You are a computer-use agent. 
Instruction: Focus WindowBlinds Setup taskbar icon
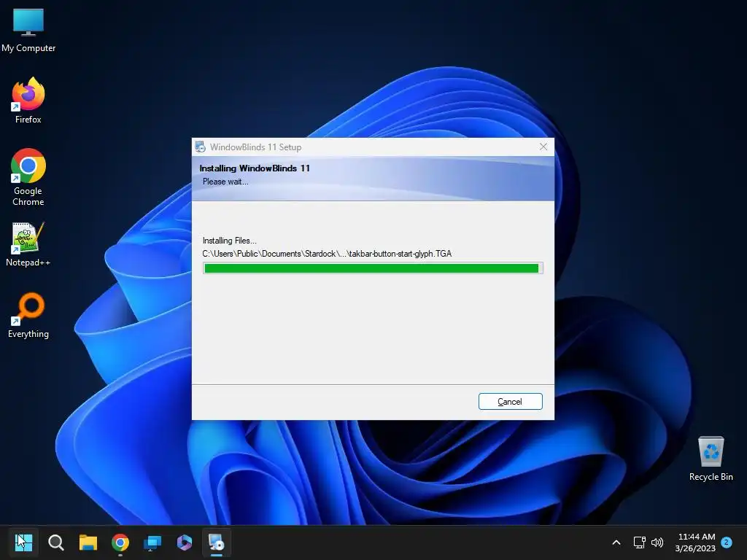(216, 542)
